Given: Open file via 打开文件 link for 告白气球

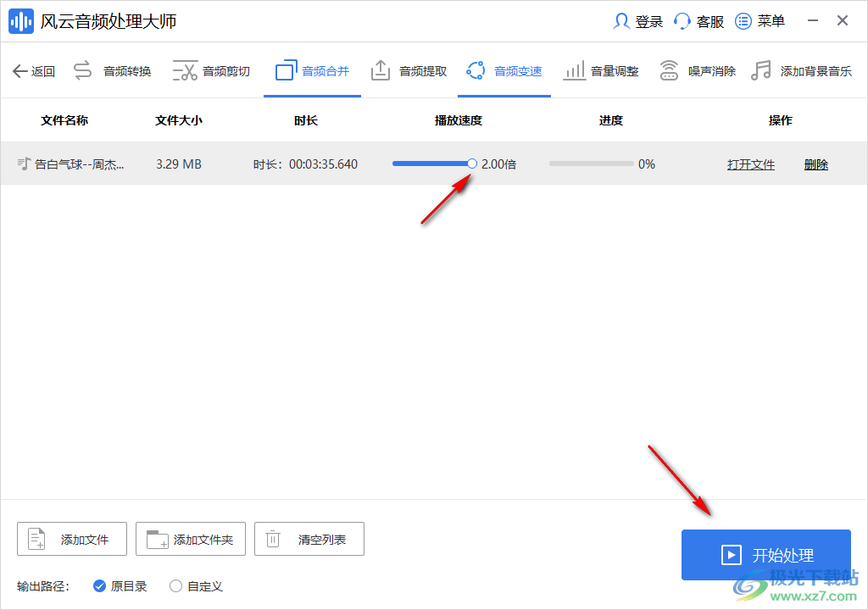Looking at the screenshot, I should click(x=751, y=164).
